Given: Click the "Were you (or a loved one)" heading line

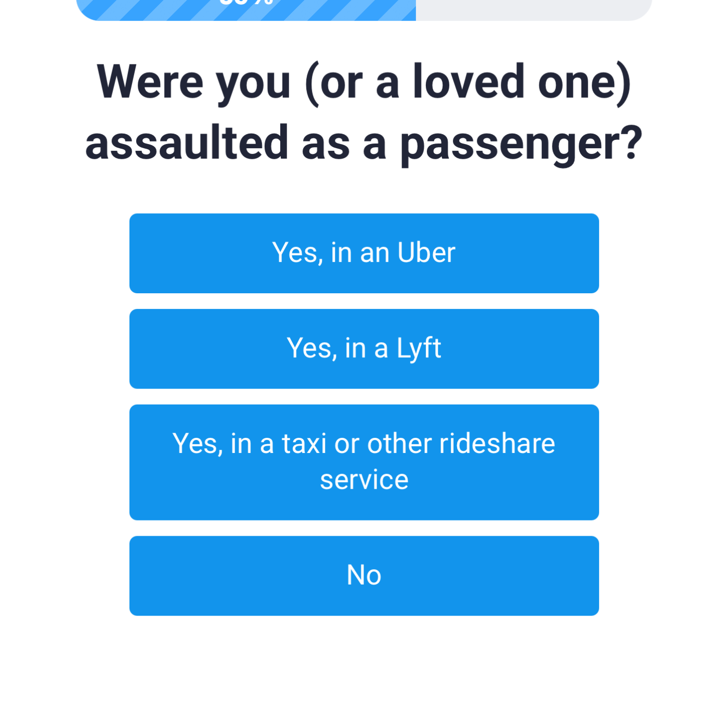Looking at the screenshot, I should tap(364, 82).
